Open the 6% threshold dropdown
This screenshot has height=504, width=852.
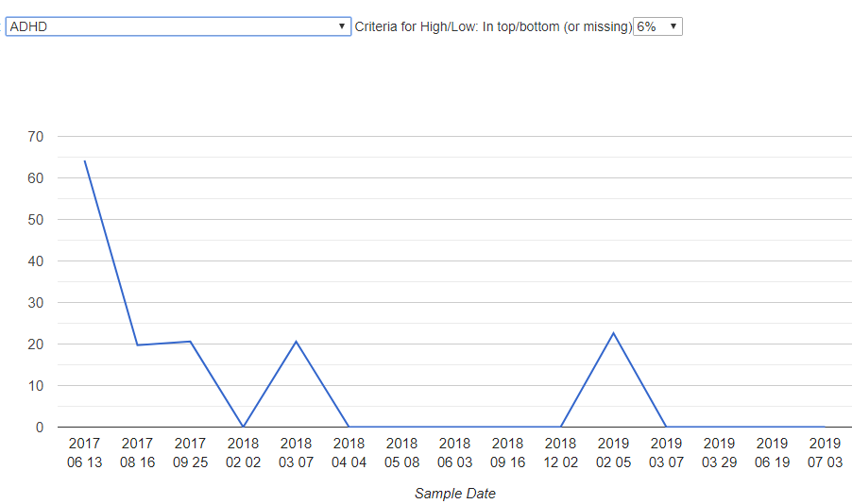[656, 26]
